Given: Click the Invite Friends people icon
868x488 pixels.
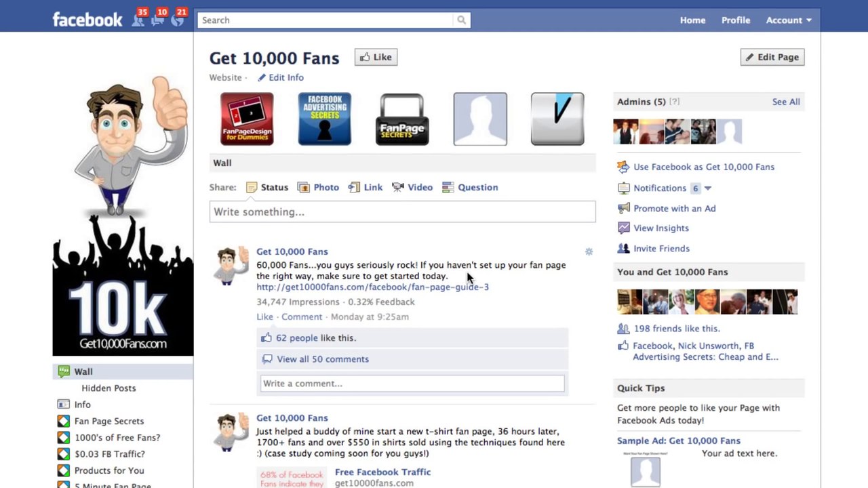Looking at the screenshot, I should [x=623, y=248].
